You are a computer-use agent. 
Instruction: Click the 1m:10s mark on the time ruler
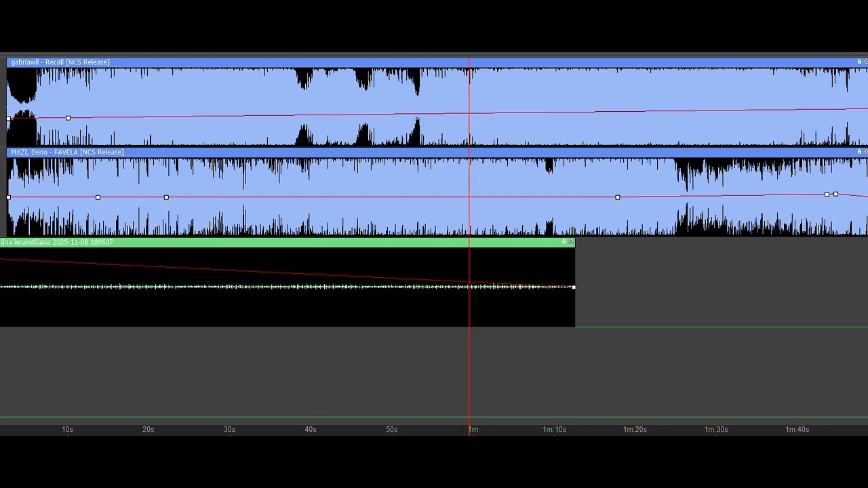pyautogui.click(x=554, y=429)
